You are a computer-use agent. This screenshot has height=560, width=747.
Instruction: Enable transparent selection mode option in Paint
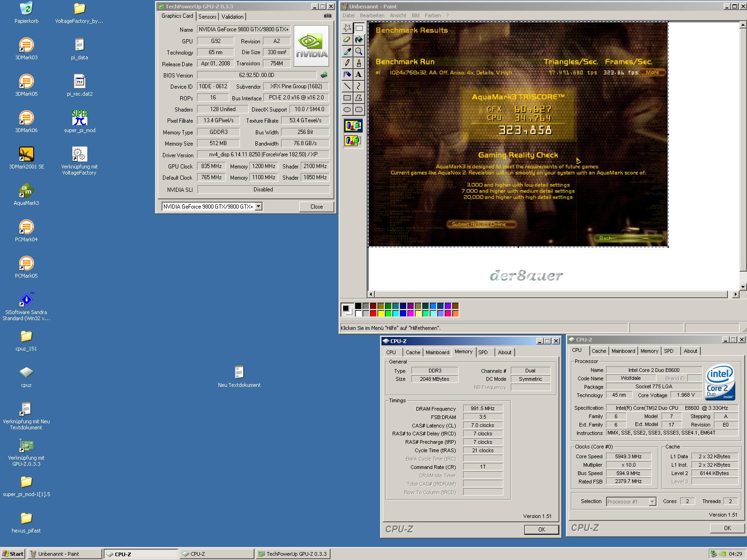point(353,140)
